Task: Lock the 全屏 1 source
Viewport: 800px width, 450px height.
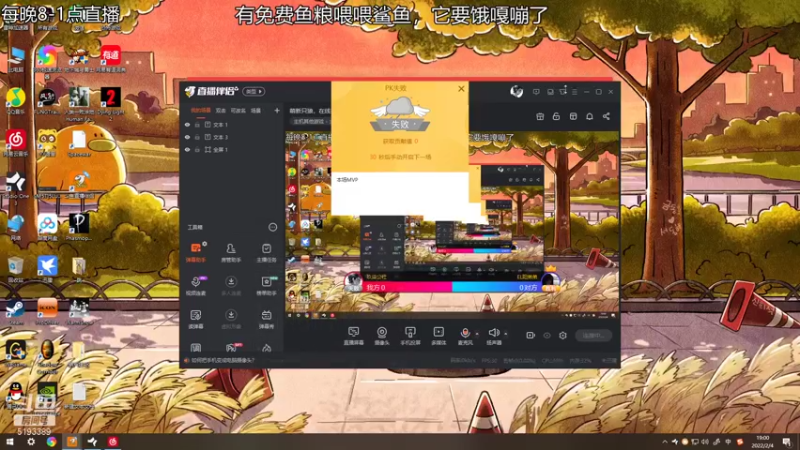Action: (197, 149)
